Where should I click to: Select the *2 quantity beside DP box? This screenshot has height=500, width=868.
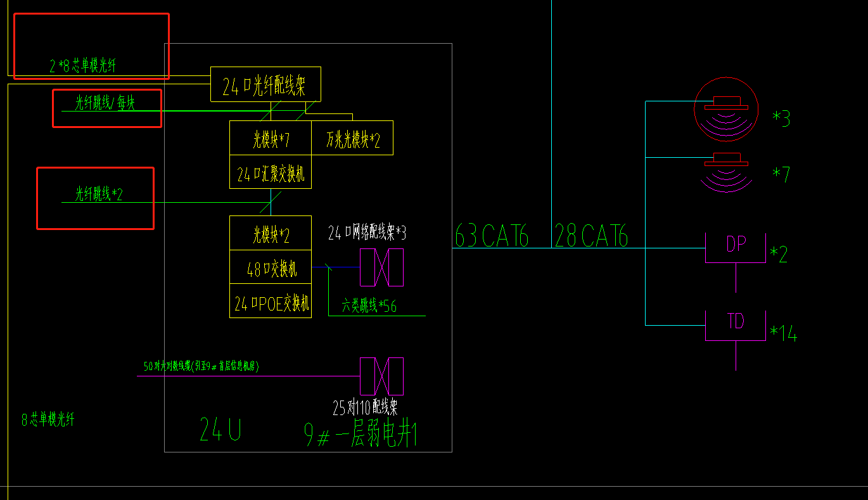click(779, 254)
